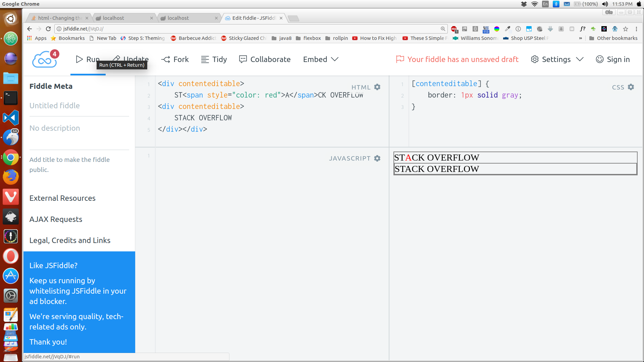Open External Resources section
The width and height of the screenshot is (644, 362).
click(x=62, y=198)
